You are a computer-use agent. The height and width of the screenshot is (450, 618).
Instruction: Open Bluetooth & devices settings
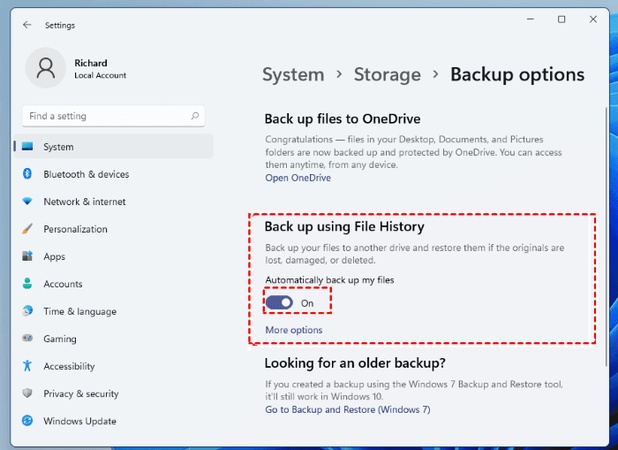click(x=114, y=174)
